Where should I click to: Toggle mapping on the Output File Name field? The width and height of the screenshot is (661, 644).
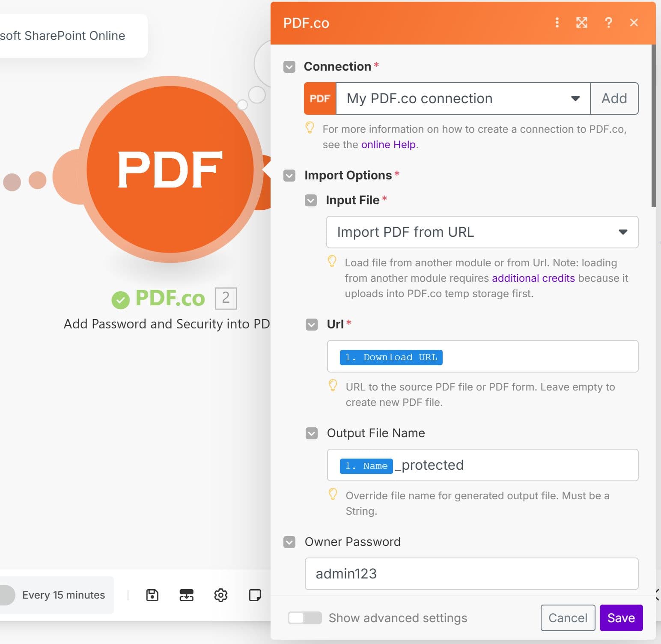click(x=311, y=433)
